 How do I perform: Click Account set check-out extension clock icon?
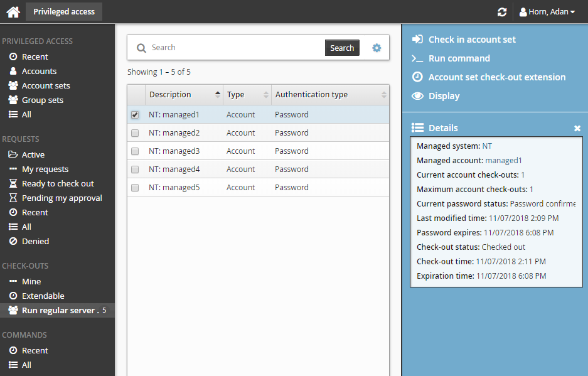(x=417, y=77)
